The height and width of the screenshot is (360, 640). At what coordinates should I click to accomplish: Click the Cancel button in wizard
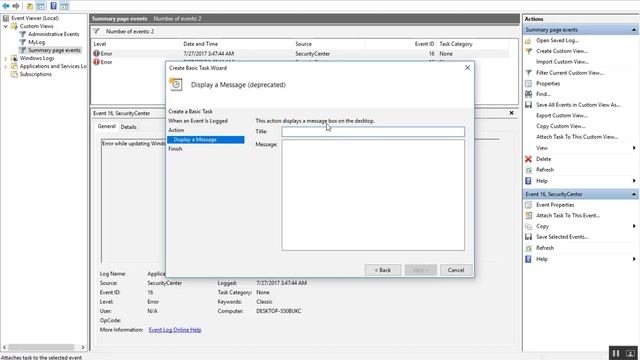click(456, 270)
